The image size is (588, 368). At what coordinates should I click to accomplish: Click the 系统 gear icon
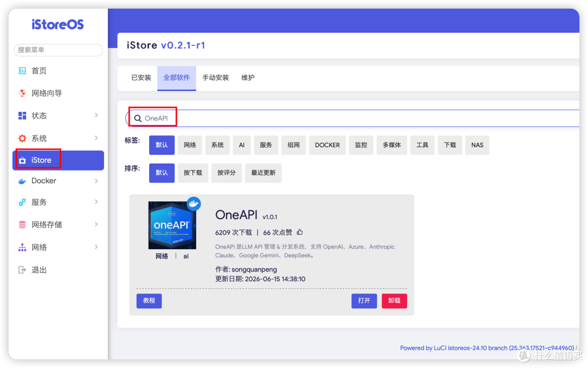pyautogui.click(x=22, y=138)
